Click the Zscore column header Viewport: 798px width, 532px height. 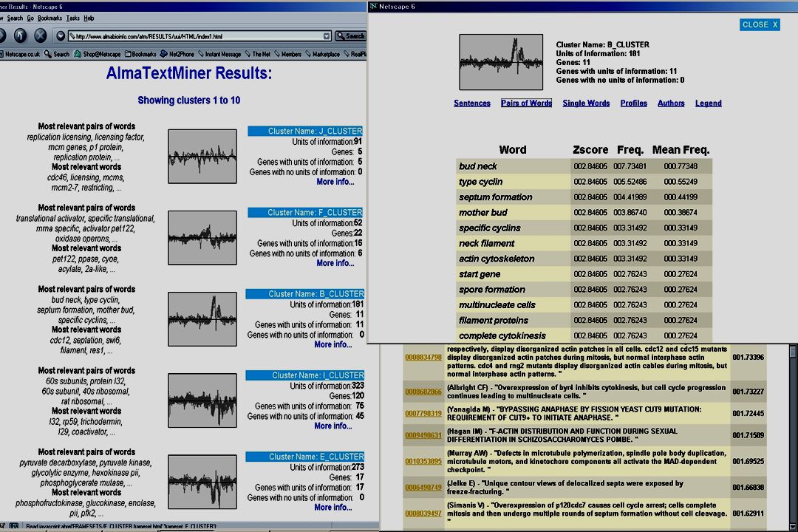[590, 150]
